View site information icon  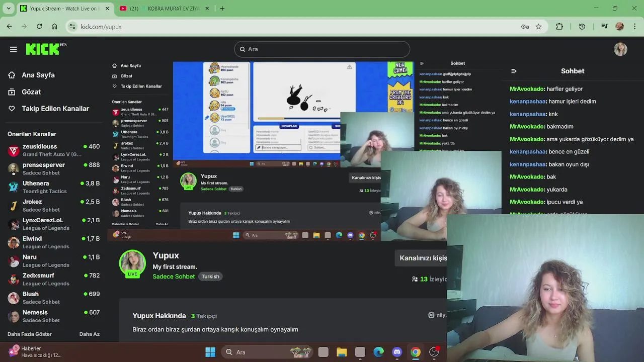(72, 27)
